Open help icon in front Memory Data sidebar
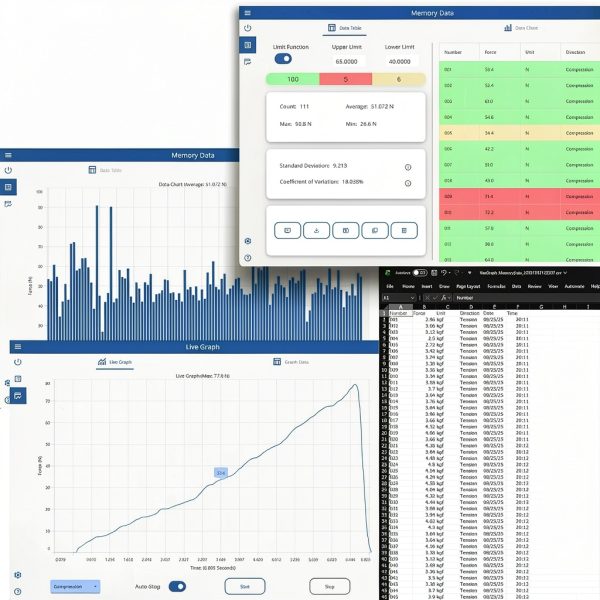The height and width of the screenshot is (600, 600). coord(248,258)
